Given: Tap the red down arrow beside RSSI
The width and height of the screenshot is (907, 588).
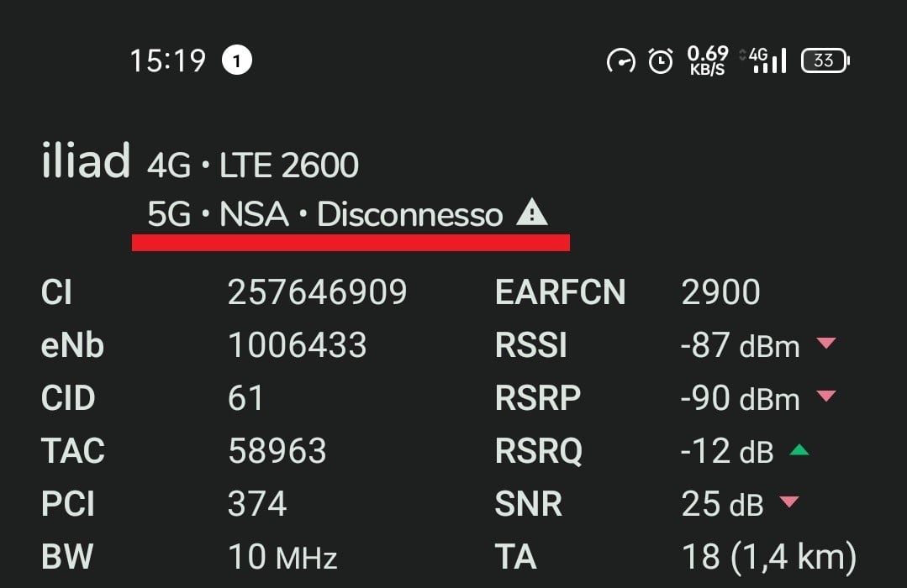Looking at the screenshot, I should click(826, 343).
